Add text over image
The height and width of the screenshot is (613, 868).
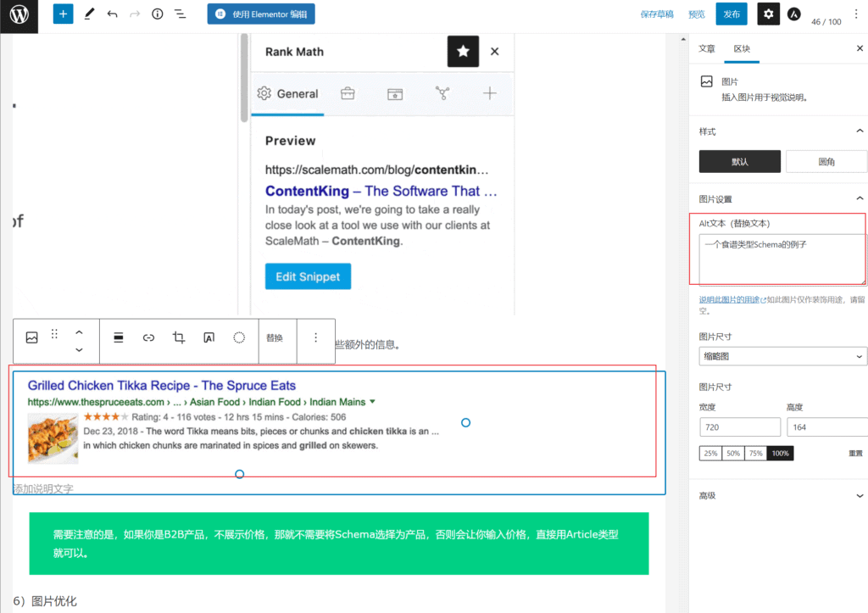(209, 337)
